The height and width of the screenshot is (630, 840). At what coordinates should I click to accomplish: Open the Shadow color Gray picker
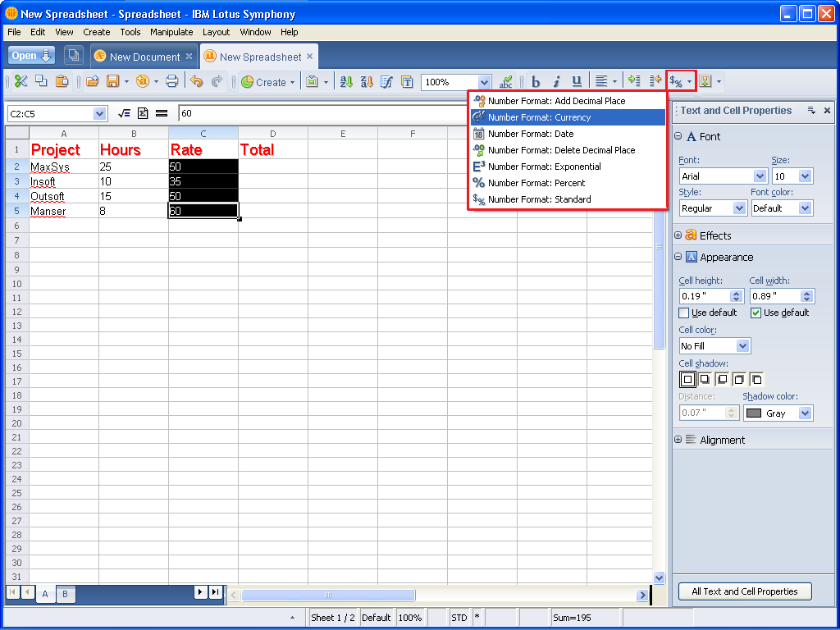[x=778, y=413]
